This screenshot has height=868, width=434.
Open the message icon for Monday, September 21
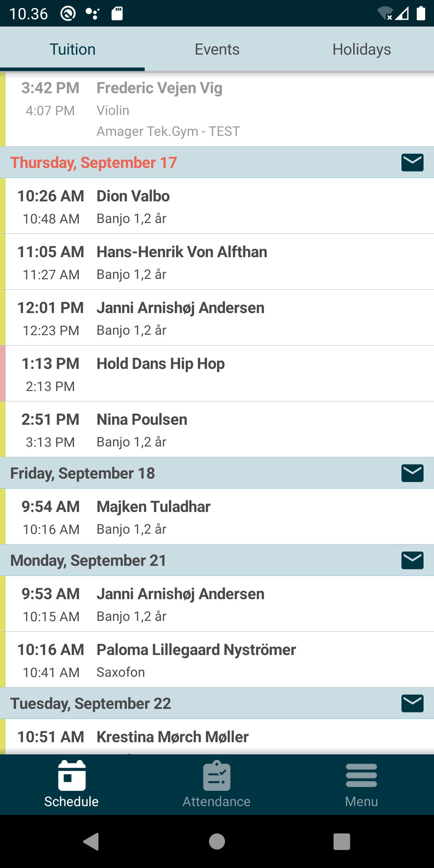coord(412,561)
